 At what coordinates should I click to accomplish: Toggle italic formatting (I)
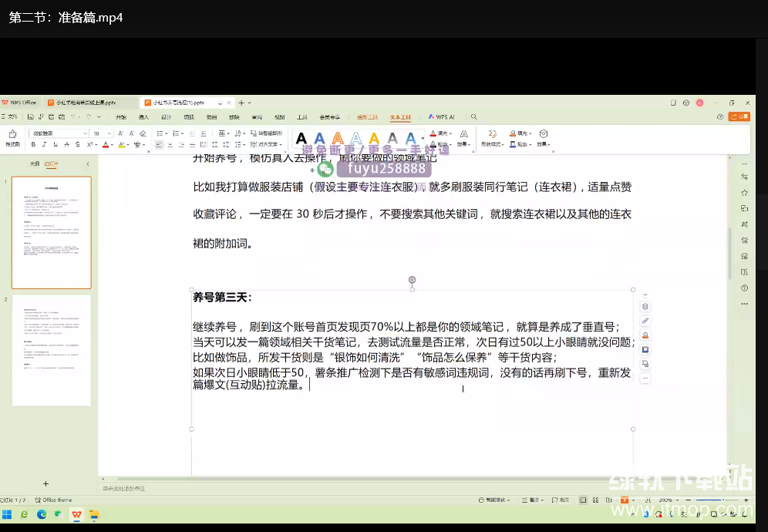(44, 144)
